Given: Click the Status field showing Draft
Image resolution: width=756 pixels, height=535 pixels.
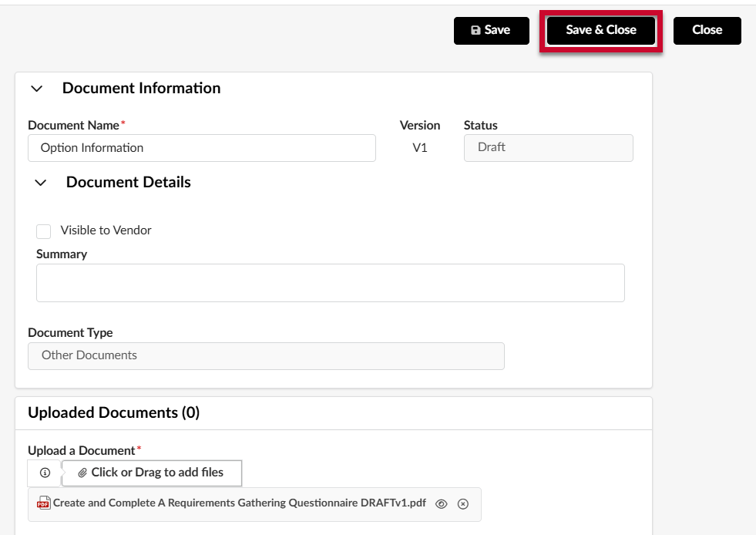Looking at the screenshot, I should (x=548, y=148).
